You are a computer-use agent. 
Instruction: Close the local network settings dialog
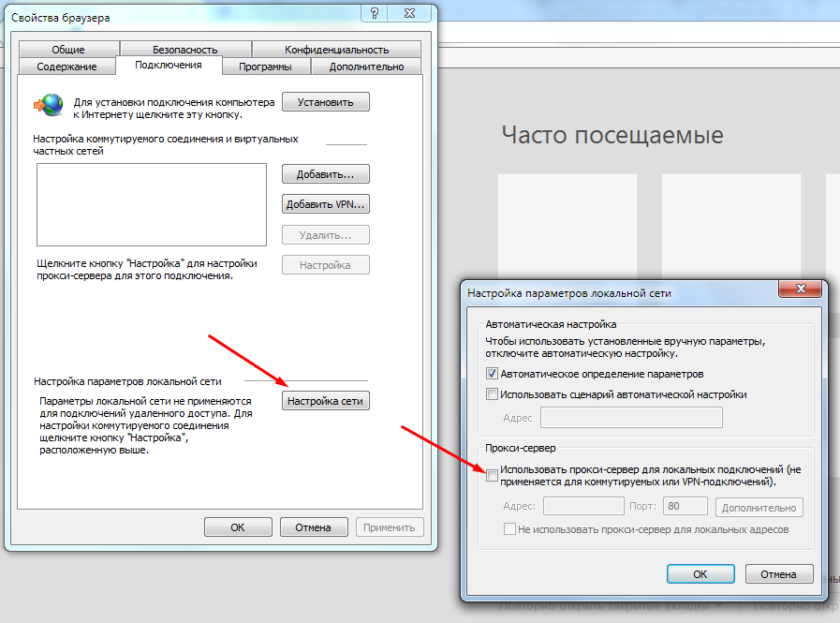tap(801, 292)
